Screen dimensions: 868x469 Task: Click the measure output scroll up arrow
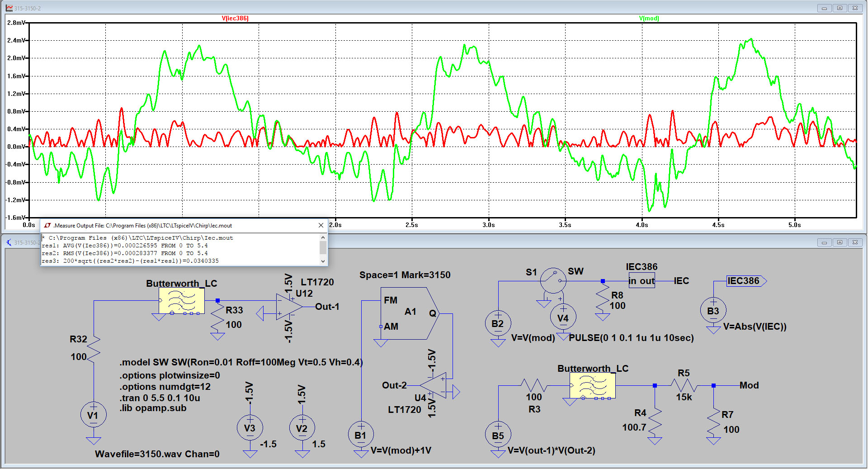(x=323, y=237)
